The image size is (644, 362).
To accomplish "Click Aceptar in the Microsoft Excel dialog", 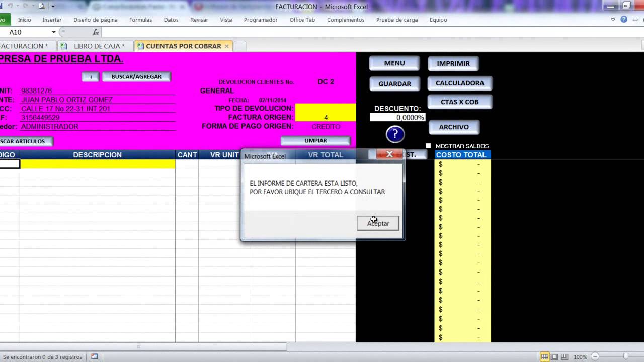I will 378,223.
